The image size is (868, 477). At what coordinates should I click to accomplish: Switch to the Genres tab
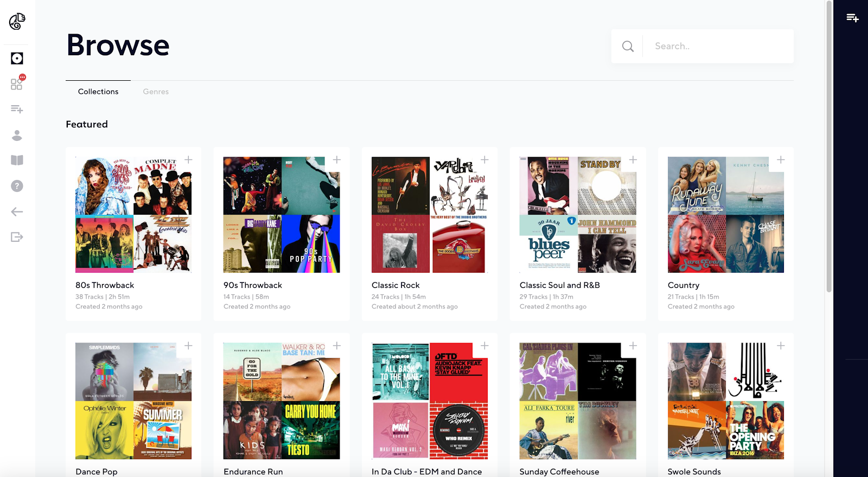pos(156,92)
